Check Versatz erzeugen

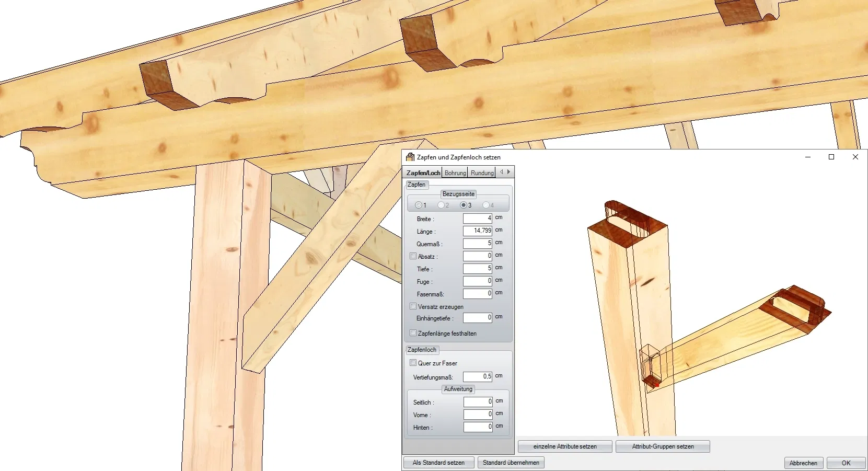coord(413,306)
